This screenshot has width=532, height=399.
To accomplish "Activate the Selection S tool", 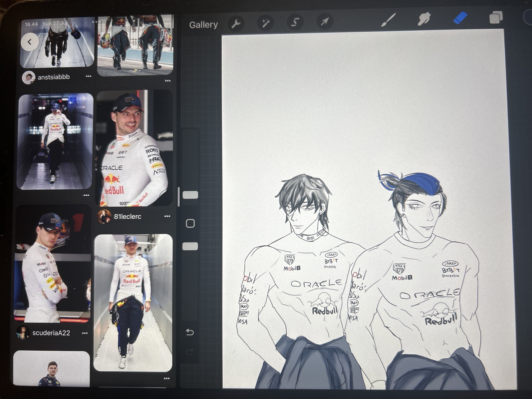I will (295, 22).
